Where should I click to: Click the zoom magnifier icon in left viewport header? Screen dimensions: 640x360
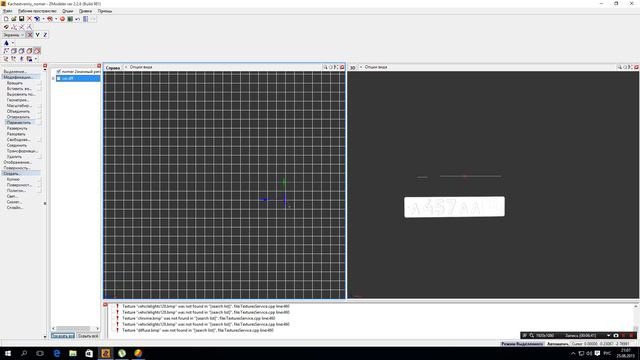pos(325,67)
